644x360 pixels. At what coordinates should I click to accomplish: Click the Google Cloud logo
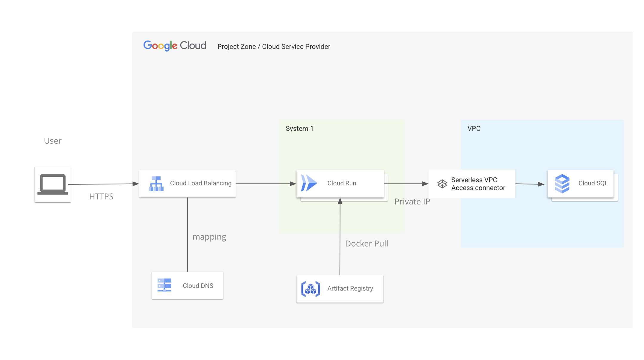coord(175,46)
